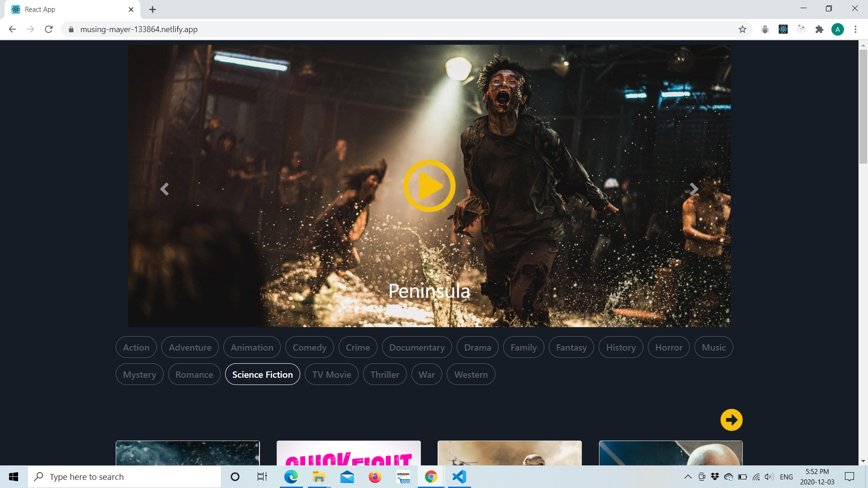Open the Windows Start menu

coord(14,477)
